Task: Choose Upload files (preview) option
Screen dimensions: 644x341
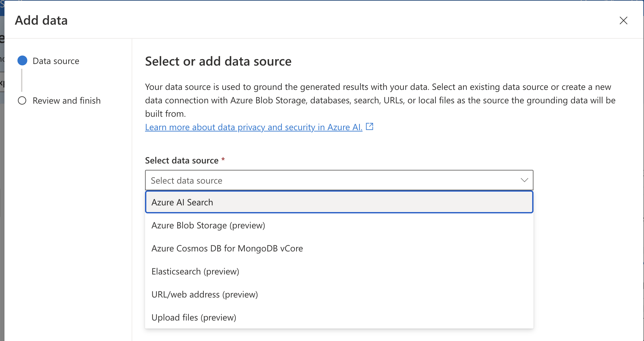Action: (194, 318)
